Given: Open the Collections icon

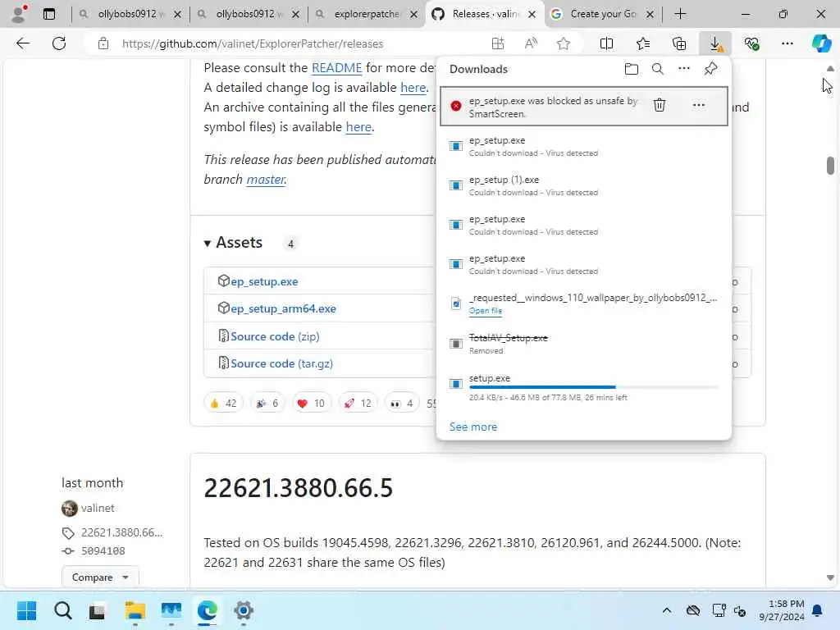Looking at the screenshot, I should pyautogui.click(x=678, y=43).
